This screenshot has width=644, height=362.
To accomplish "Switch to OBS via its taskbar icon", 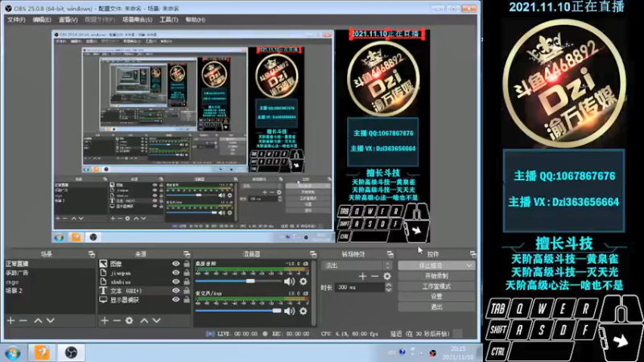I will pos(71,352).
